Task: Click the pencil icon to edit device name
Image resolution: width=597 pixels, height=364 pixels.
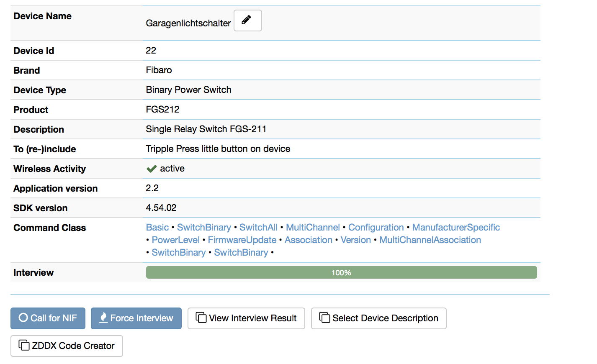Action: (247, 21)
